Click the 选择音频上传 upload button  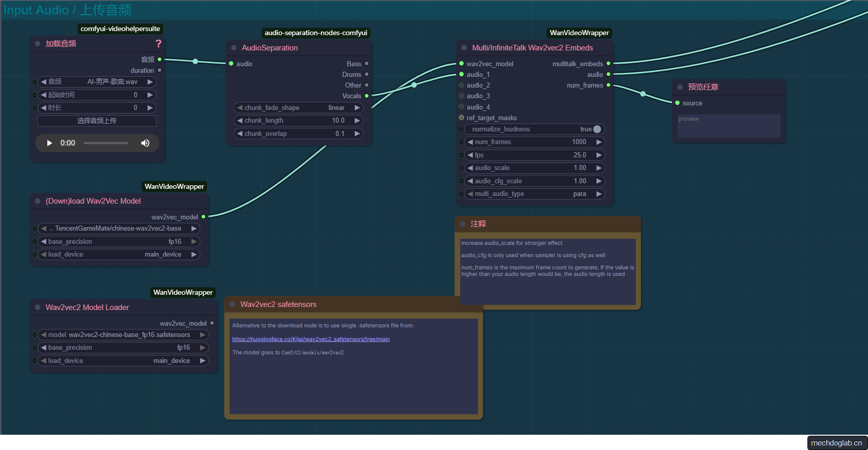pyautogui.click(x=97, y=121)
